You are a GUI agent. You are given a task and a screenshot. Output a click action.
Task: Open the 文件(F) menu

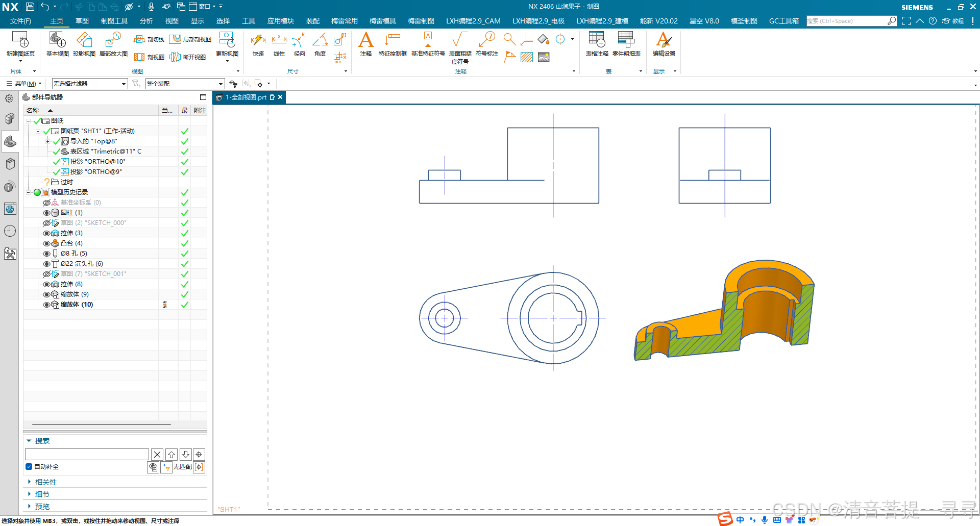pyautogui.click(x=20, y=21)
